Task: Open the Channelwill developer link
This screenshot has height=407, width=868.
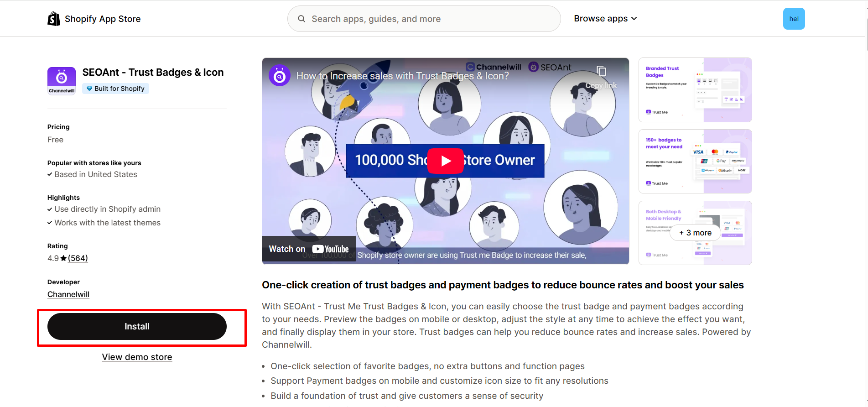Action: pos(68,294)
